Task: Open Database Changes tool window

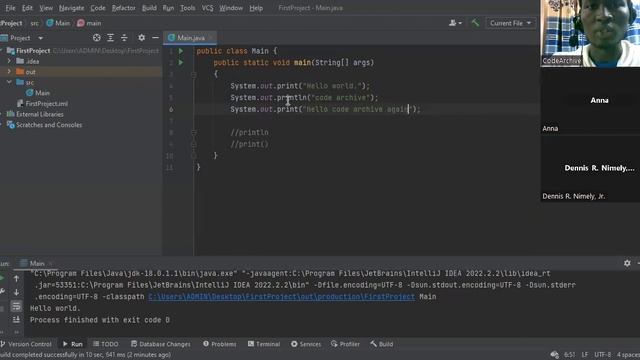Action: [160, 344]
